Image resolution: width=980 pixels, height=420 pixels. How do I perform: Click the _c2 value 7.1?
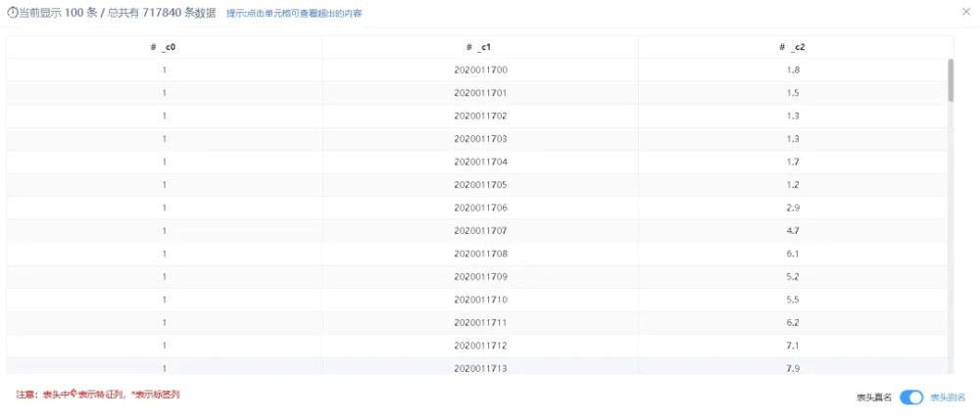(x=793, y=346)
